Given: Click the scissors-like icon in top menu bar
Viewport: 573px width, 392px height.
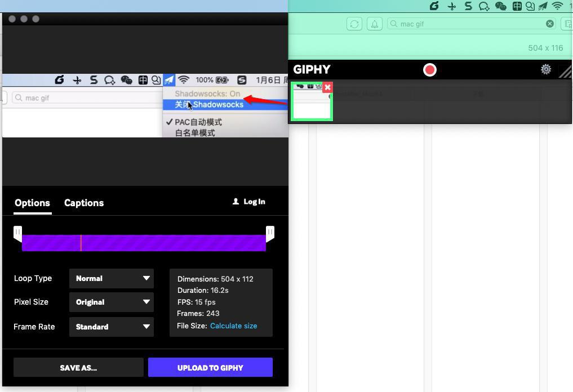Looking at the screenshot, I should [452, 6].
